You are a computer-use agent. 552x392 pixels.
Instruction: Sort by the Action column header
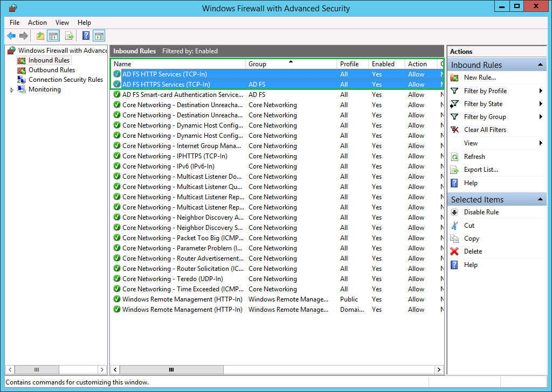click(420, 64)
